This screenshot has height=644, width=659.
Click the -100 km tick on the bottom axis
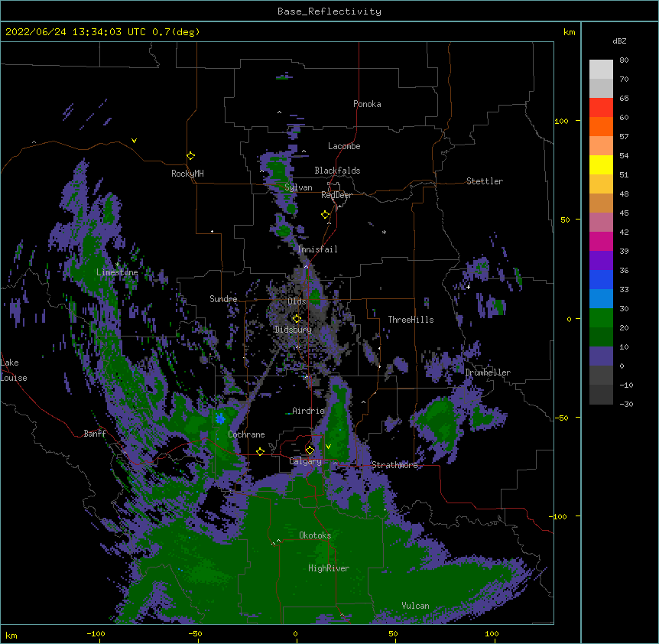(x=96, y=633)
